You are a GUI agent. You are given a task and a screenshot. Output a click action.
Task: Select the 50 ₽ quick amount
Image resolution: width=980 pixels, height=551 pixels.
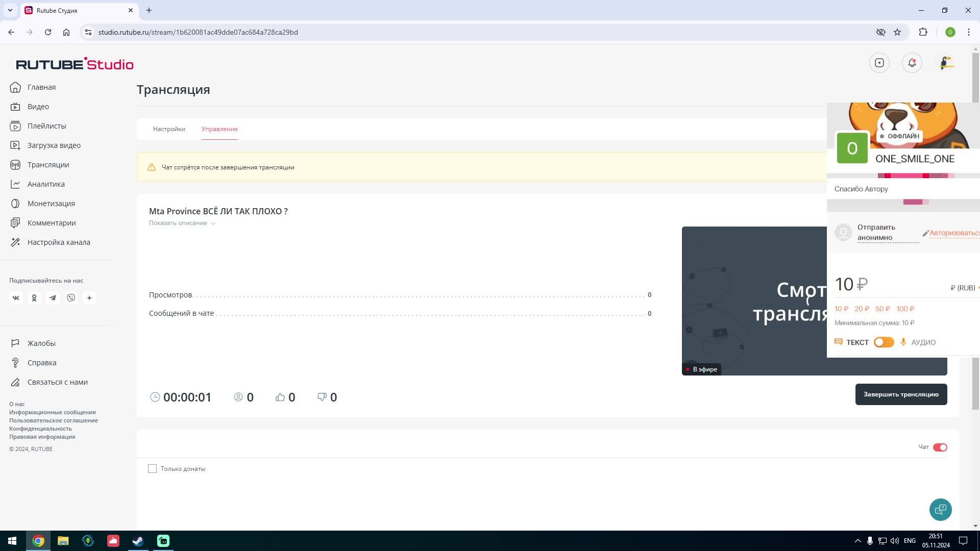pyautogui.click(x=883, y=309)
